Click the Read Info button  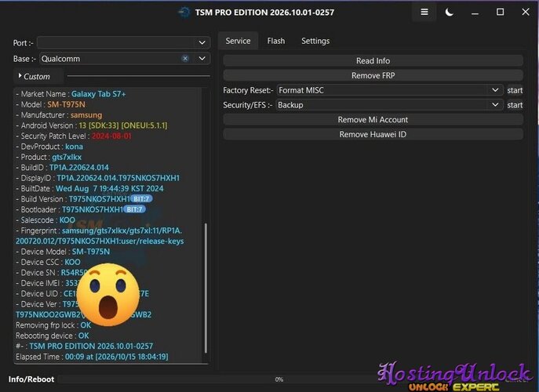tap(373, 61)
